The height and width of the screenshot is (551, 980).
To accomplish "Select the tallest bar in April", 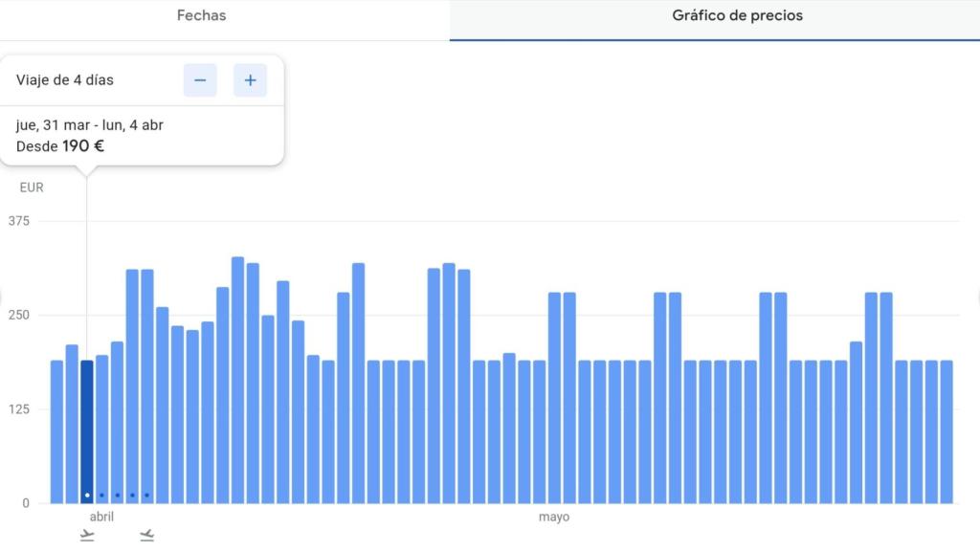I will pos(237,380).
